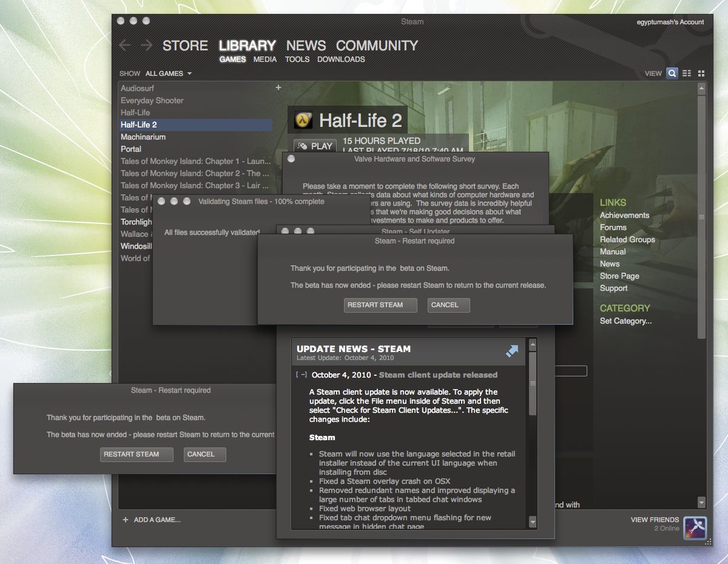This screenshot has width=728, height=564.
Task: Open the Show All Games dropdown
Action: [x=169, y=73]
